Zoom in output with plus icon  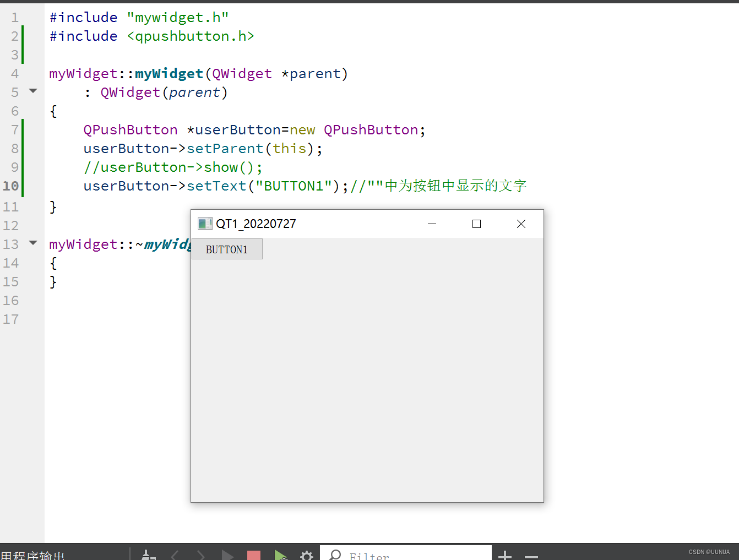coord(505,556)
